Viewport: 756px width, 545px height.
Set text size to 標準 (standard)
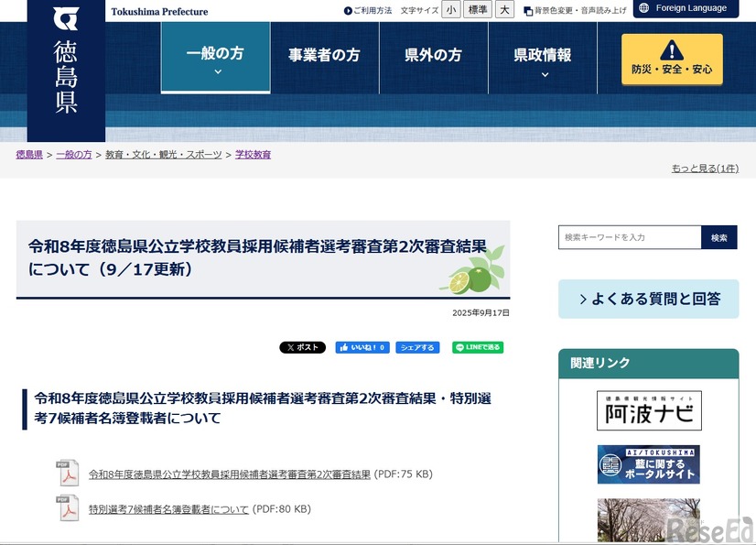tap(478, 10)
